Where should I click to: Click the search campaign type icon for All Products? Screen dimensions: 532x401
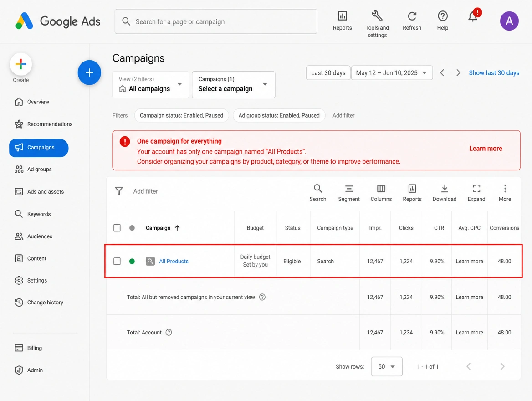tap(150, 261)
